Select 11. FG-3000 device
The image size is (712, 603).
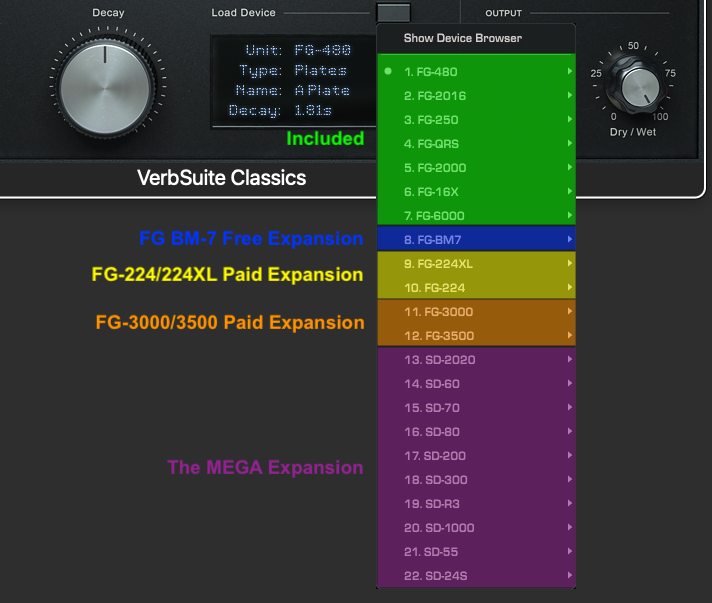coord(476,312)
